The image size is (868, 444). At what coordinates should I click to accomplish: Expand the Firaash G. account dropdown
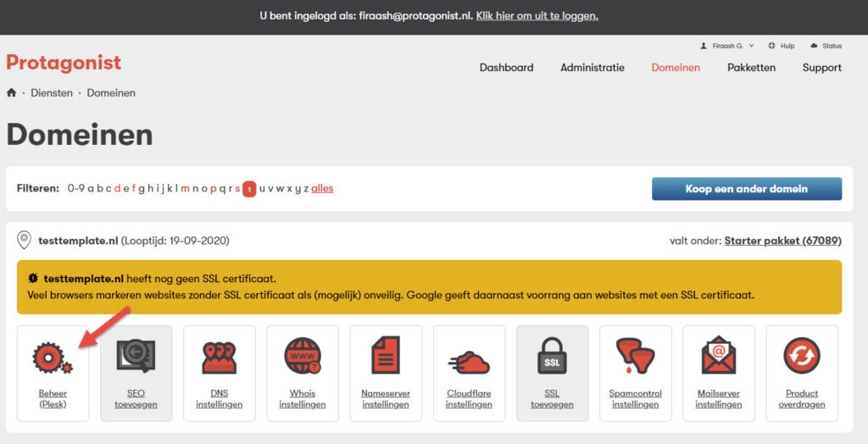point(733,46)
